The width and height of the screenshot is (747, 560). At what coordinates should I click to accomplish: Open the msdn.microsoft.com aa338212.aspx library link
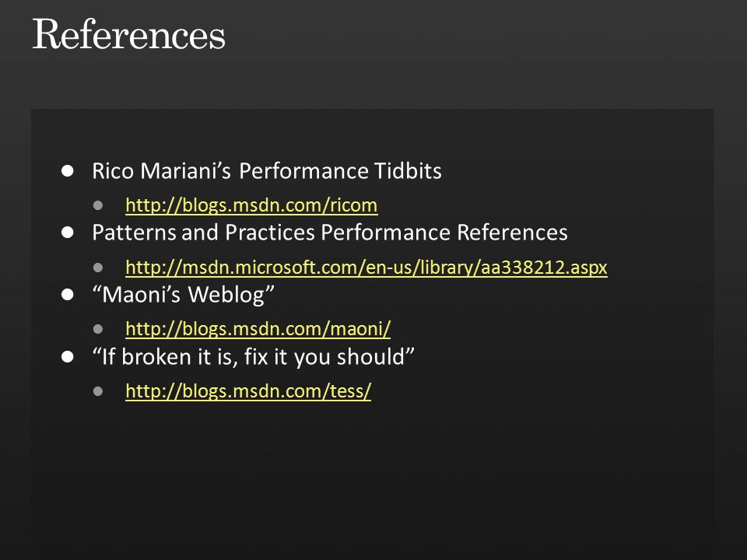[x=366, y=267]
